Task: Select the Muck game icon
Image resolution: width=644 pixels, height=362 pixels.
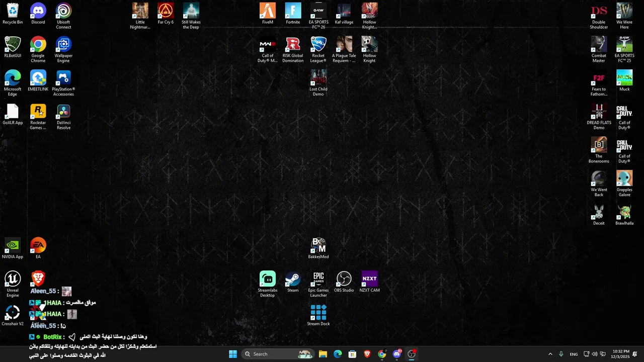Action: [624, 81]
